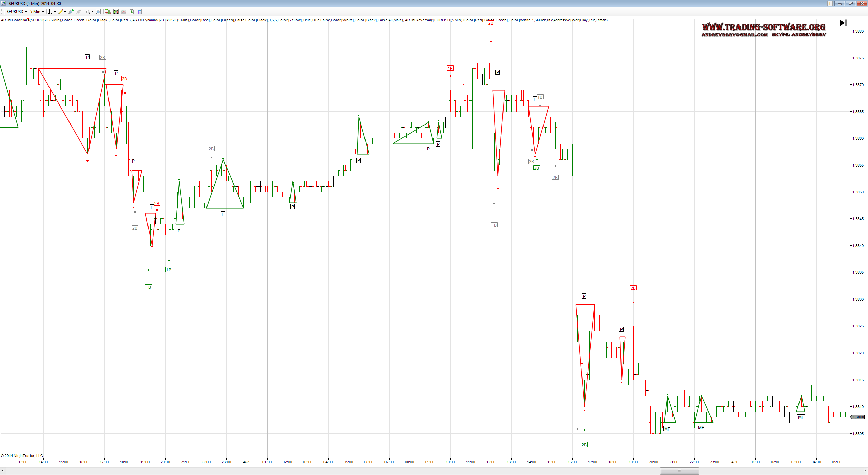Viewport: 868px width, 475px height.
Task: Click the chart Properties panel icon
Action: tap(139, 12)
